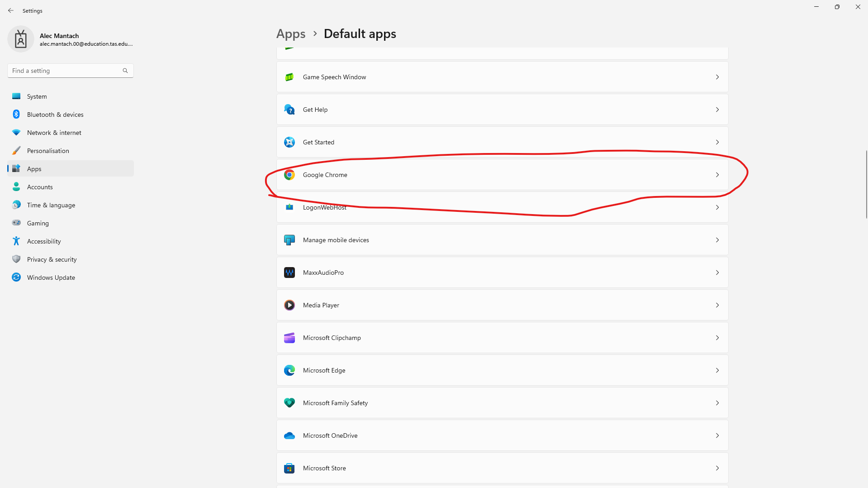868x488 pixels.
Task: Open Network & internet settings
Action: click(71, 133)
